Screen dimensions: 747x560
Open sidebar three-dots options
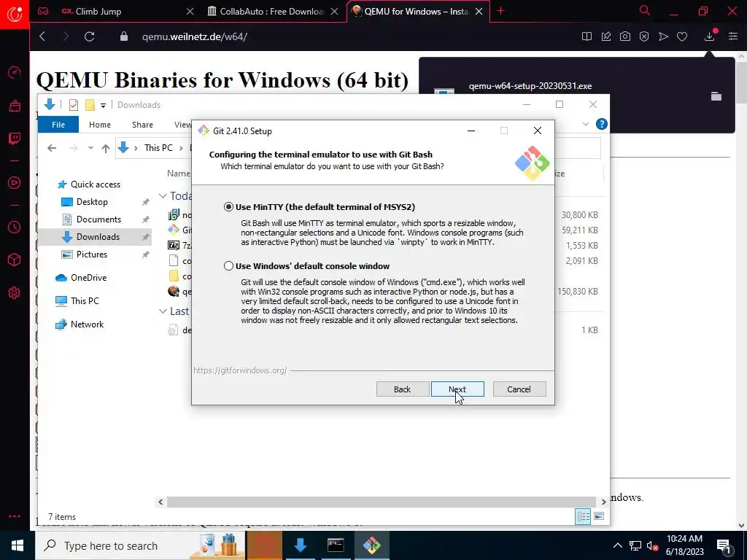[15, 516]
